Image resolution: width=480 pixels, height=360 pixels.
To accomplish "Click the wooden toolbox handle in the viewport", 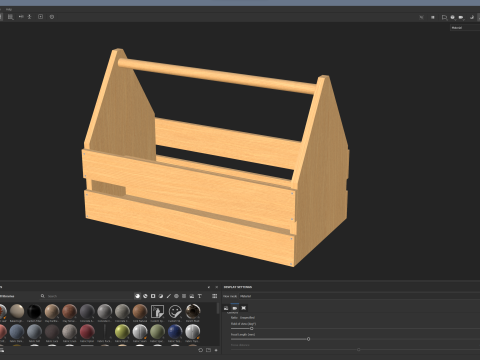I will point(217,76).
